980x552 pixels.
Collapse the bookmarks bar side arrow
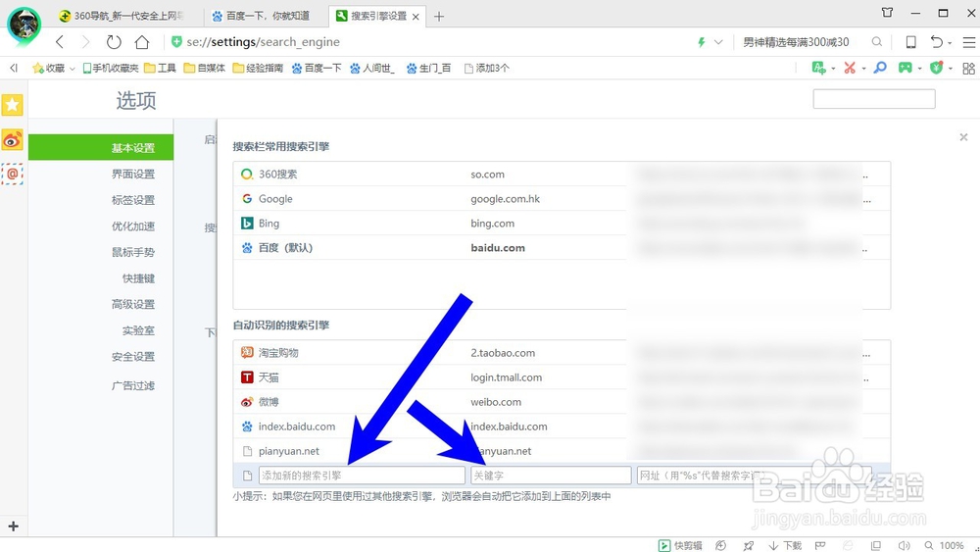click(x=14, y=68)
